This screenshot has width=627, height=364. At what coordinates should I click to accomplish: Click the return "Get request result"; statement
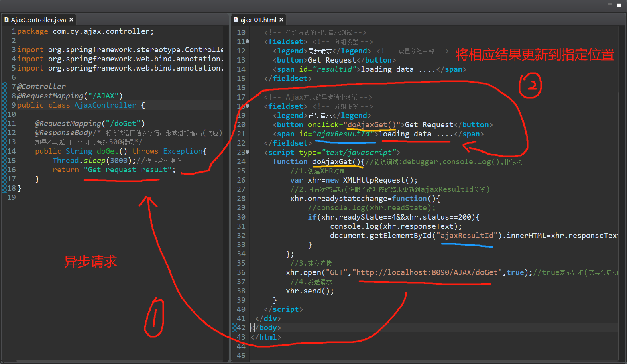pos(114,170)
